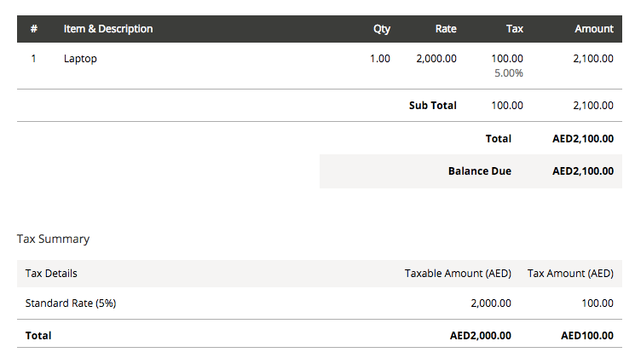Click the Balance Due label

[480, 171]
